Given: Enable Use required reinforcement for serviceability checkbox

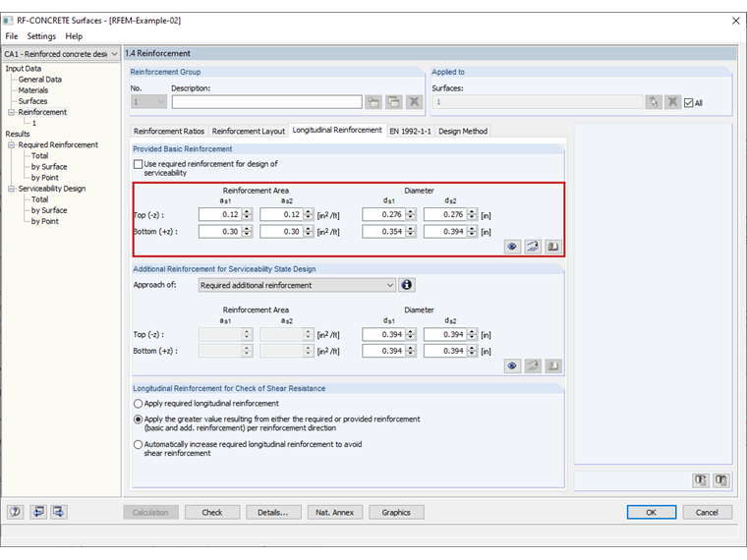Looking at the screenshot, I should [x=139, y=164].
